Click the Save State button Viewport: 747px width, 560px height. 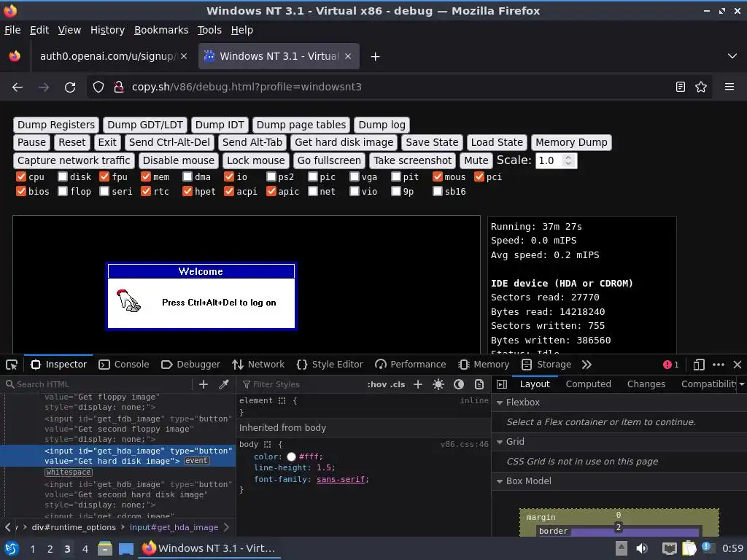(x=432, y=142)
